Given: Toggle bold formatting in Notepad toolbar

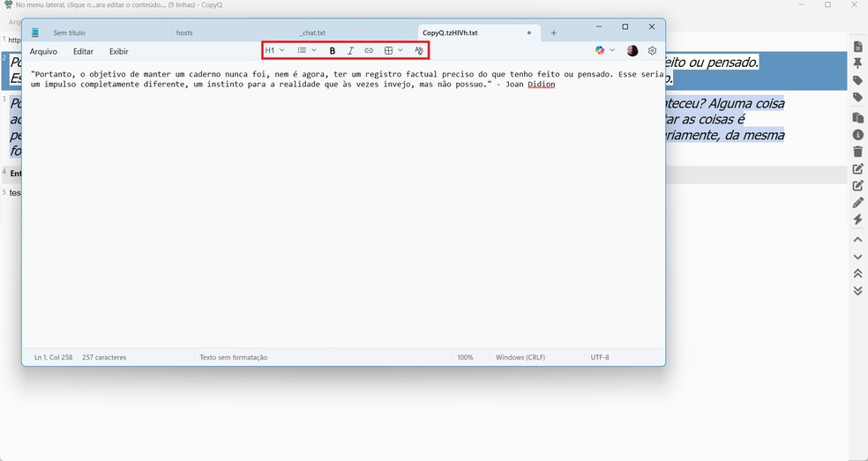Looking at the screenshot, I should pyautogui.click(x=333, y=50).
